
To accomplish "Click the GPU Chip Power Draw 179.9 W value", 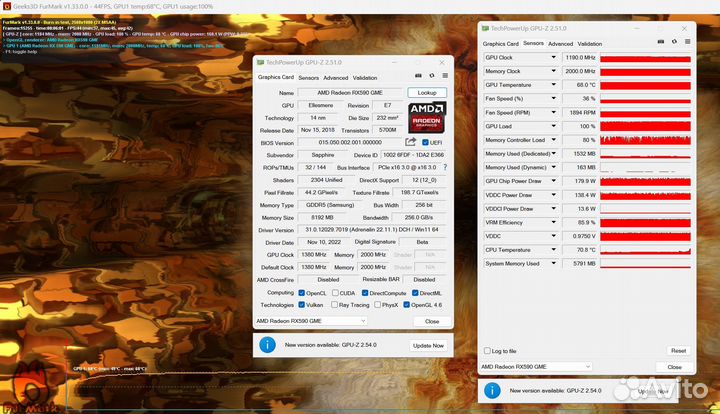I will coord(580,181).
